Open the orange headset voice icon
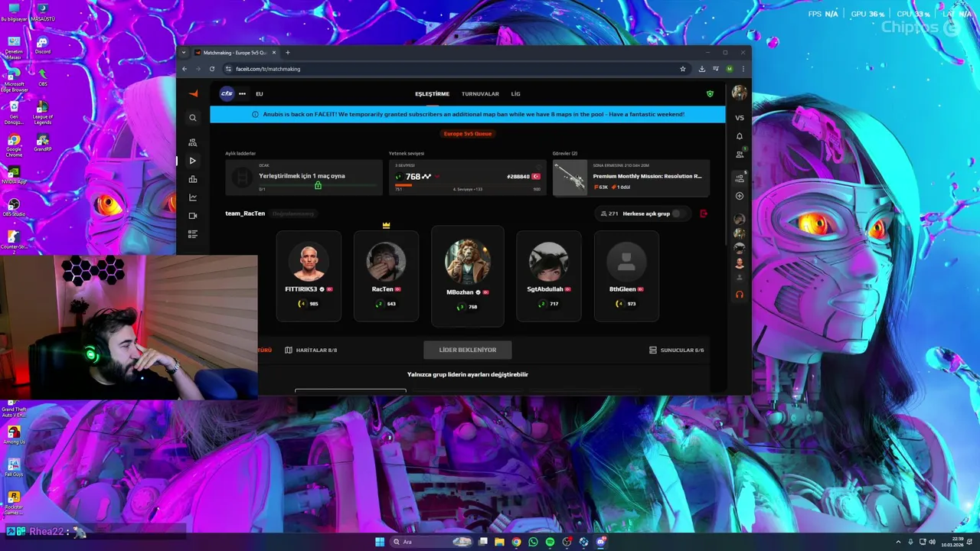Viewport: 980px width, 551px height. 740,295
